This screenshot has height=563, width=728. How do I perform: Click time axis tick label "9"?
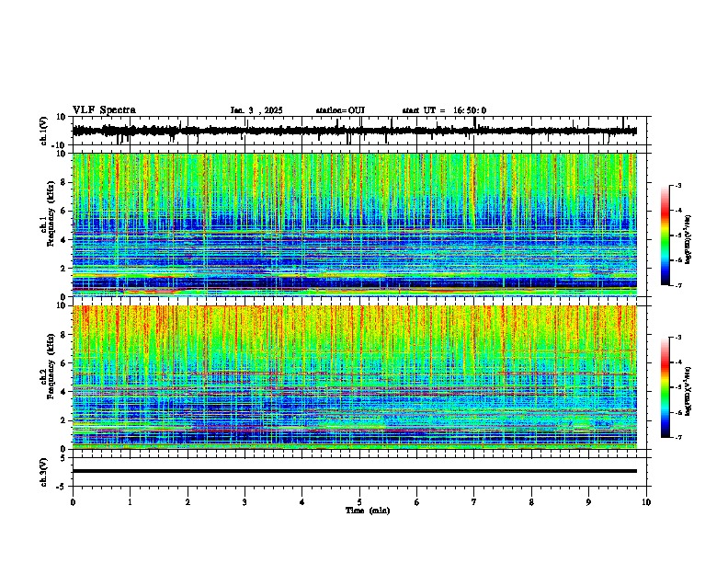(588, 501)
